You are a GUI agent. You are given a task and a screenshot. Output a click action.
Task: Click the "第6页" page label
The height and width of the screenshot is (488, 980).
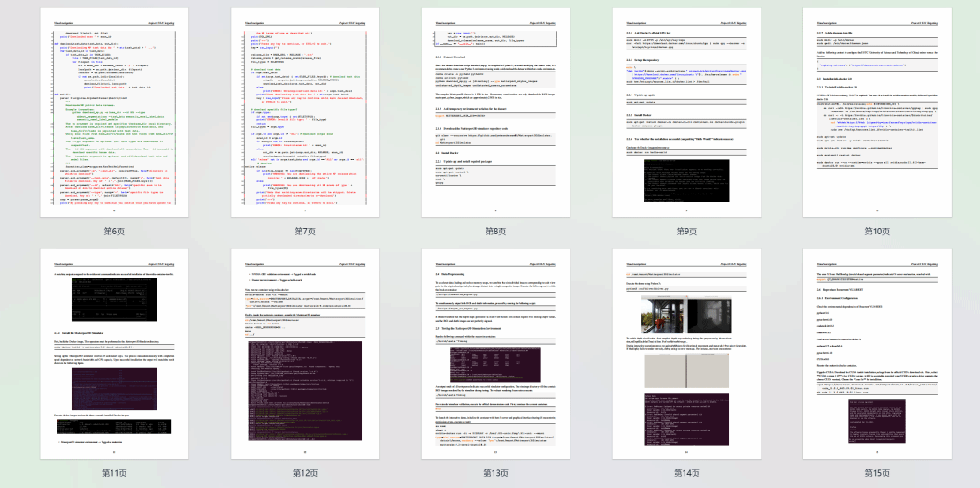point(114,231)
